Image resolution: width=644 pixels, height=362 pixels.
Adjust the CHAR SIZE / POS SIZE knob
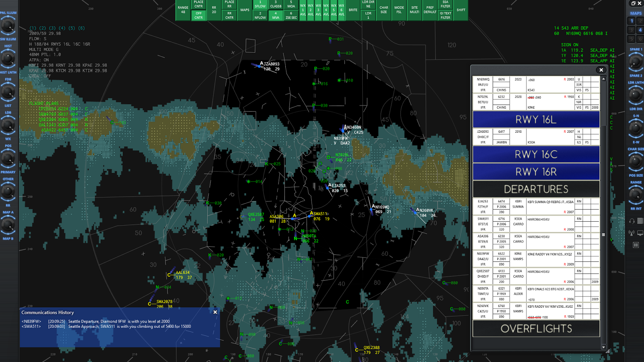coord(636,162)
